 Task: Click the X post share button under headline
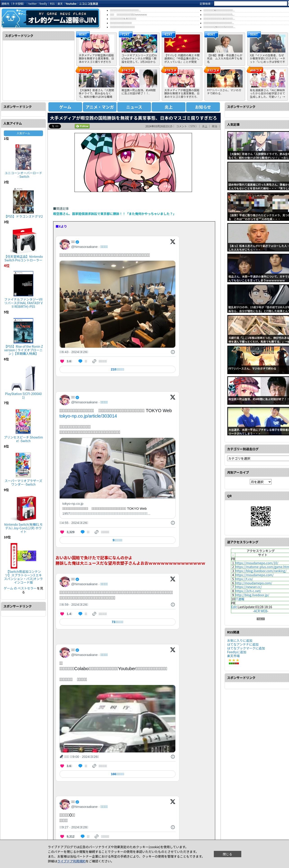point(54,126)
